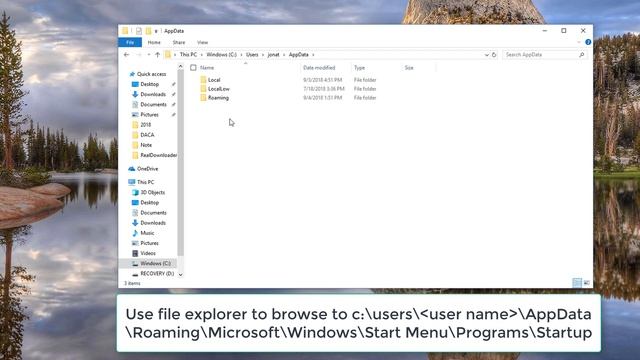The image size is (640, 360).
Task: Open Videos under This PC
Action: click(x=148, y=253)
